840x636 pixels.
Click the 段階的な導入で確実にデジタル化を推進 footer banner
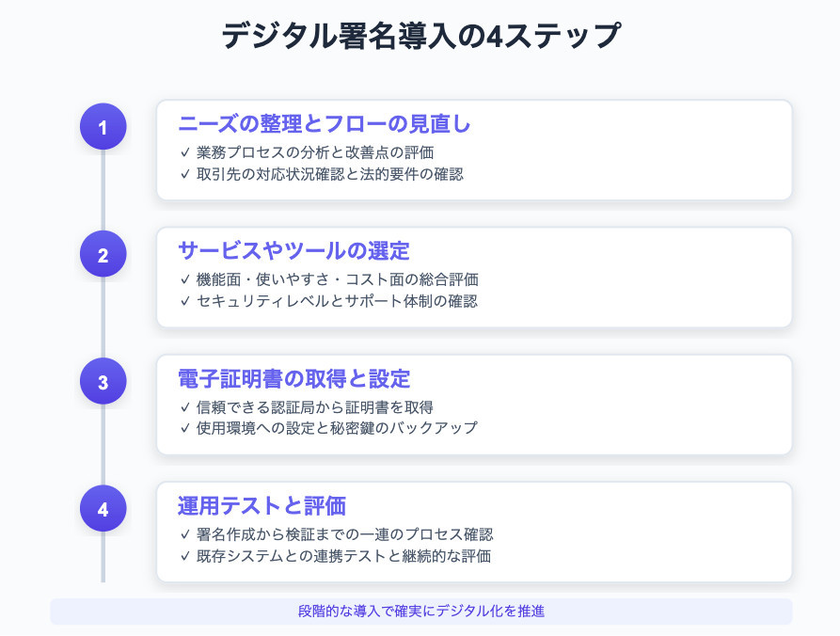[420, 611]
